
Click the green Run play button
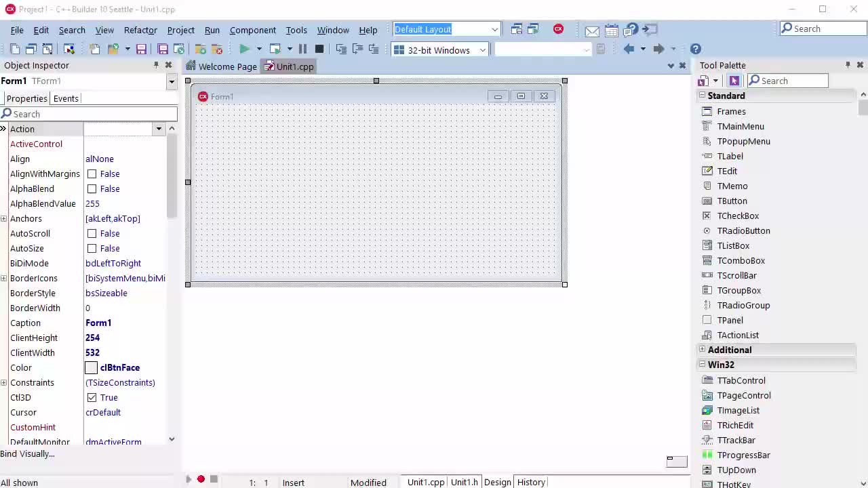click(x=244, y=49)
